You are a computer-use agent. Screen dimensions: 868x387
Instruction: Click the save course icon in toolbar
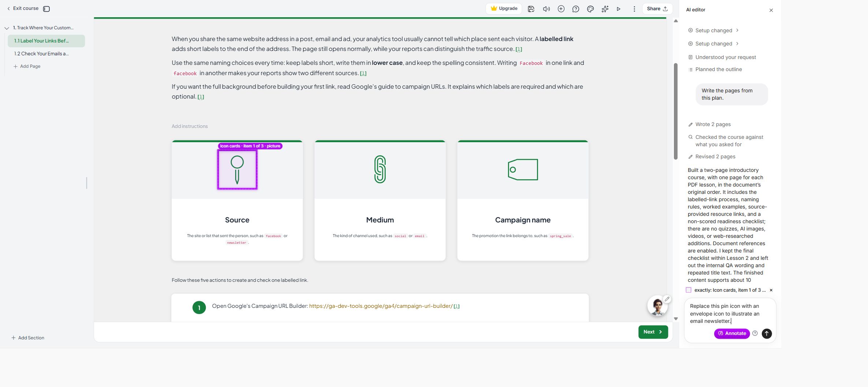click(x=531, y=9)
